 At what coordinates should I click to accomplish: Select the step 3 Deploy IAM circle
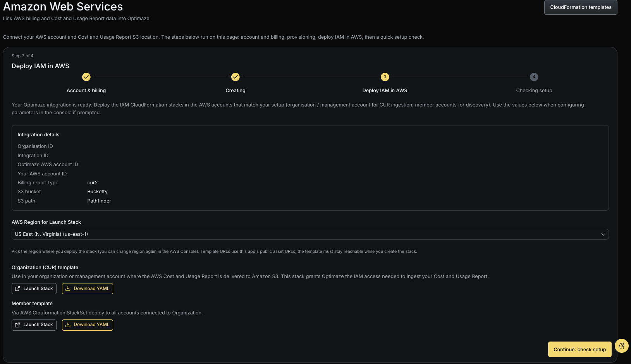(x=385, y=77)
